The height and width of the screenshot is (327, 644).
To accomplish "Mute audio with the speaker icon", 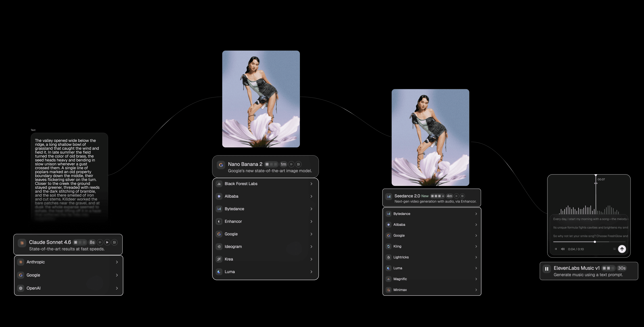I will click(x=563, y=249).
